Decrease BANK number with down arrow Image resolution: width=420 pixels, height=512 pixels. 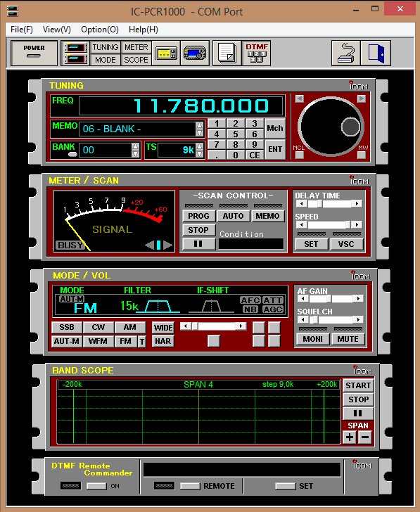point(135,153)
